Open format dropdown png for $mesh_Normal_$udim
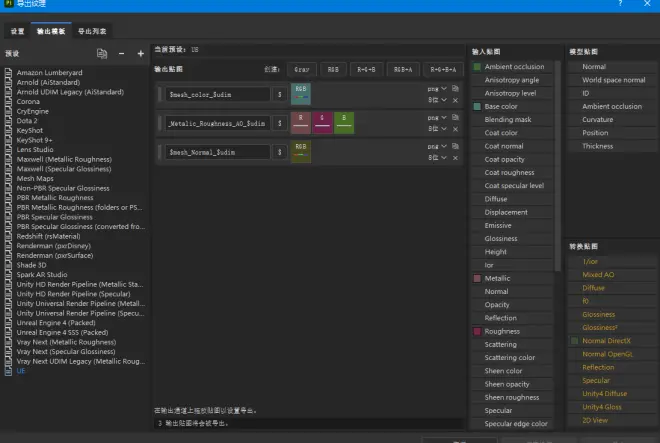 pos(437,146)
